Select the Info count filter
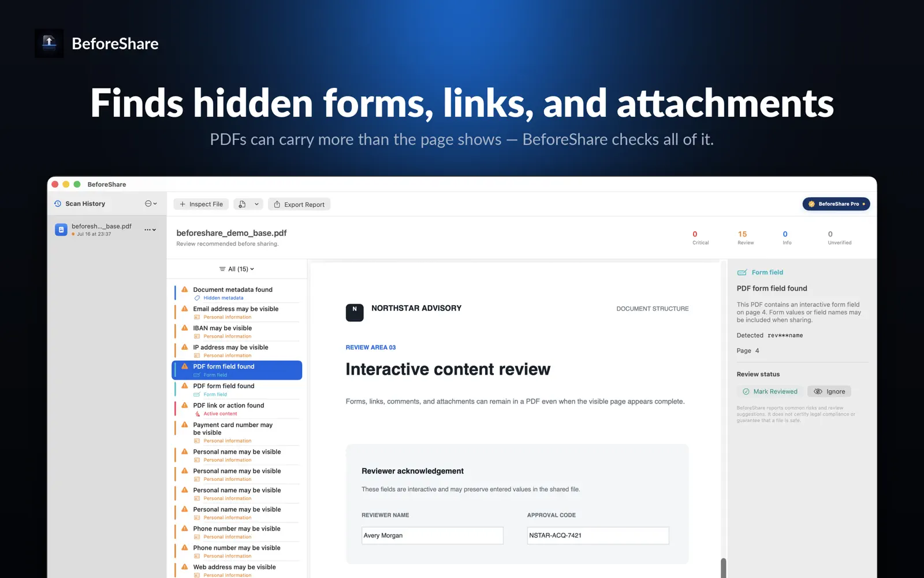This screenshot has width=924, height=578. click(x=787, y=238)
